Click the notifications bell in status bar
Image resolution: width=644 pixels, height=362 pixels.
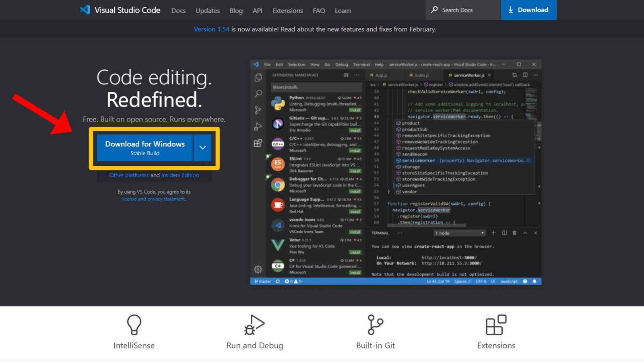click(x=535, y=281)
